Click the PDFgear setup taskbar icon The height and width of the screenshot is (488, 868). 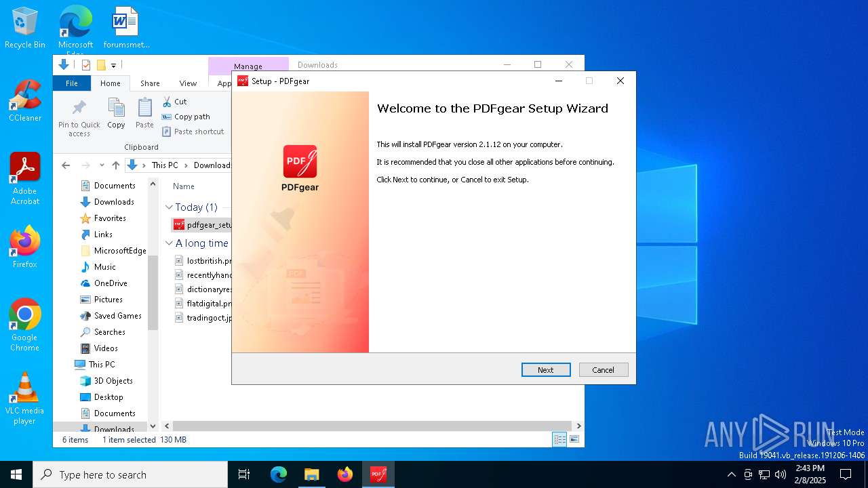tap(378, 474)
